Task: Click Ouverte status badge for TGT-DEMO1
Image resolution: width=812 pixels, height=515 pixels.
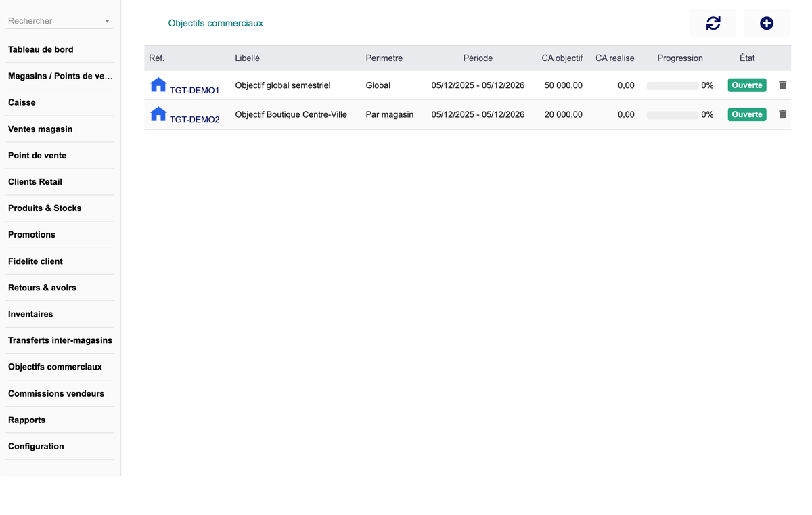Action: tap(747, 85)
